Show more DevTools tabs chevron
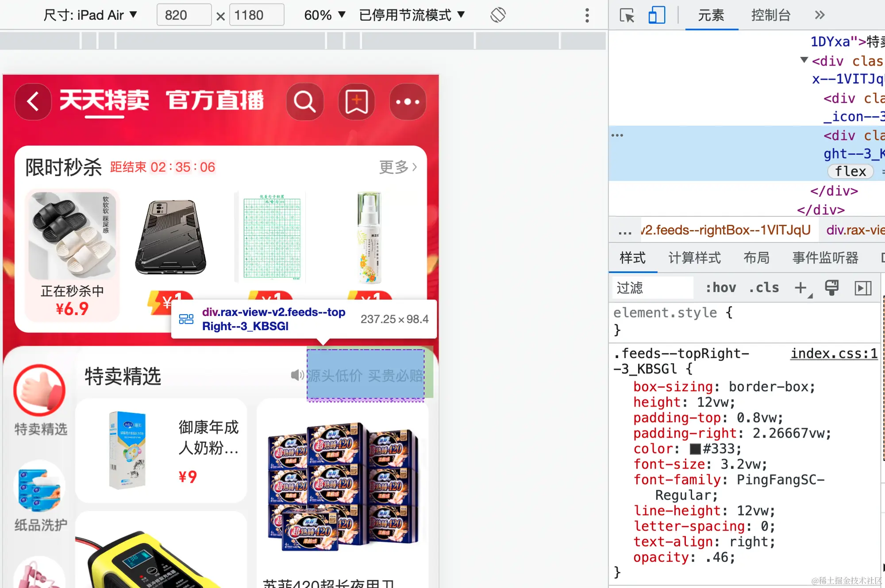This screenshot has height=588, width=885. coord(820,15)
